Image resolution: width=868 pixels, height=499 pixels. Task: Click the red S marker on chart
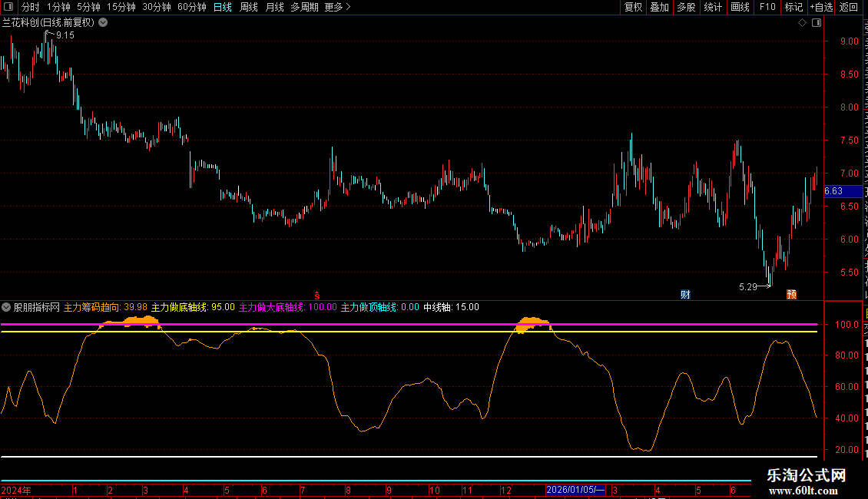(317, 295)
